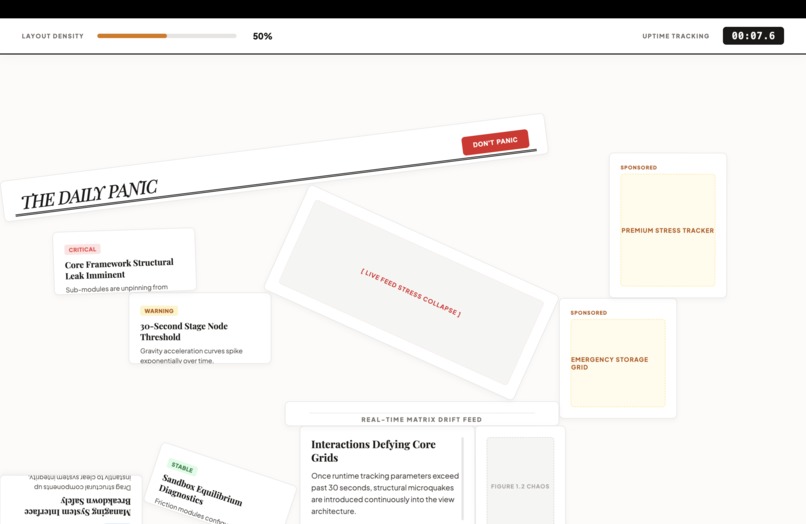Click the PREMIUM STRESS TRACKER ad
The width and height of the screenshot is (806, 524).
point(667,230)
